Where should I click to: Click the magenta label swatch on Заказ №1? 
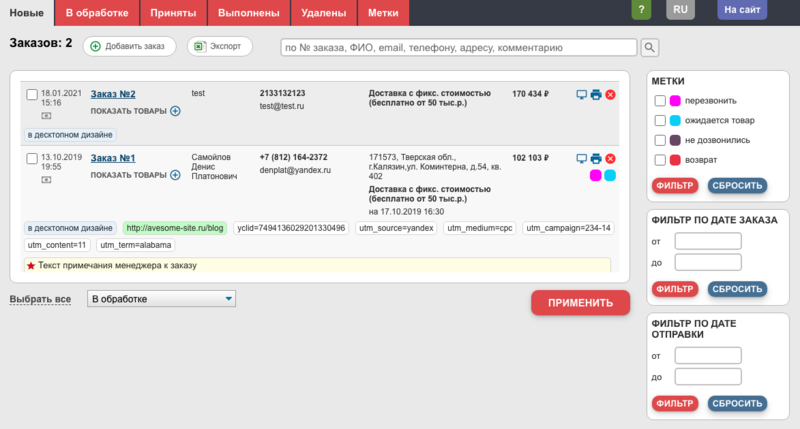coord(595,175)
